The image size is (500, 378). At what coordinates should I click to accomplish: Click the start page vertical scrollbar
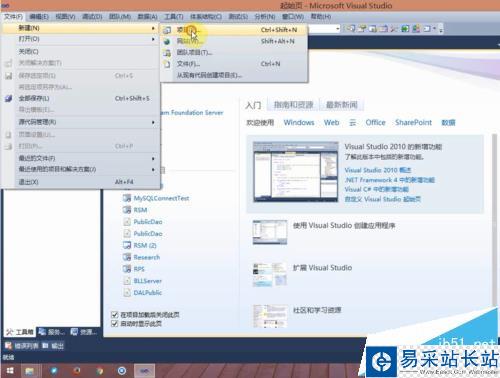tap(495, 220)
